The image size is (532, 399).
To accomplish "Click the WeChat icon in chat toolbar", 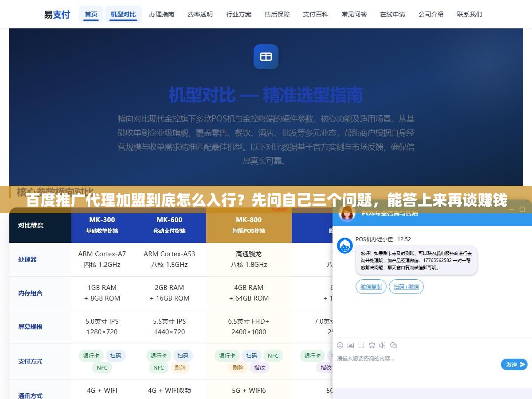I will tap(393, 345).
